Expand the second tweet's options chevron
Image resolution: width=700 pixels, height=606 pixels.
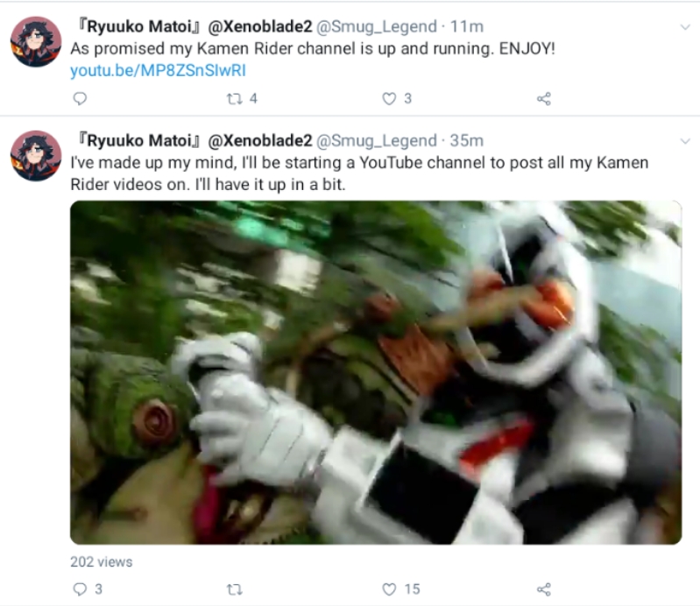(x=685, y=142)
